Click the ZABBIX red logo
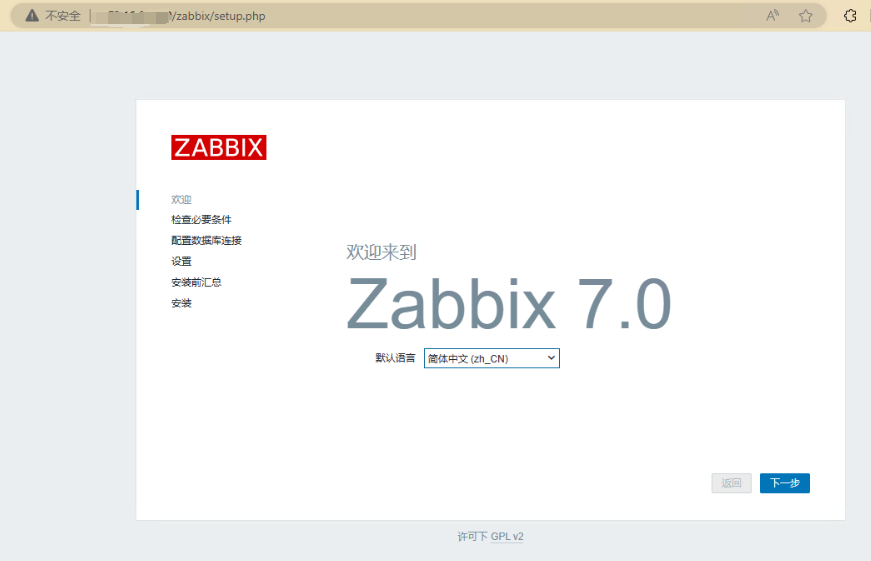The width and height of the screenshot is (871, 561). pos(219,147)
